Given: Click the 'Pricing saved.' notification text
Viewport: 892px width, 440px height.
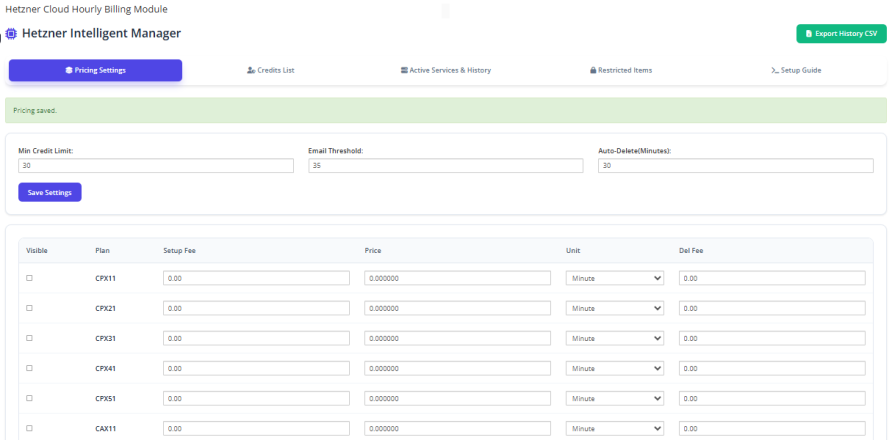Looking at the screenshot, I should 35,110.
